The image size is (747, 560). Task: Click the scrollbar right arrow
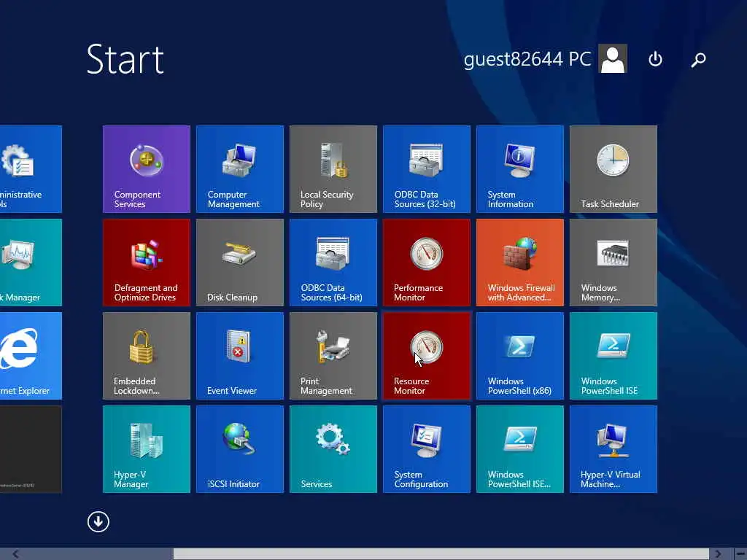pyautogui.click(x=718, y=554)
